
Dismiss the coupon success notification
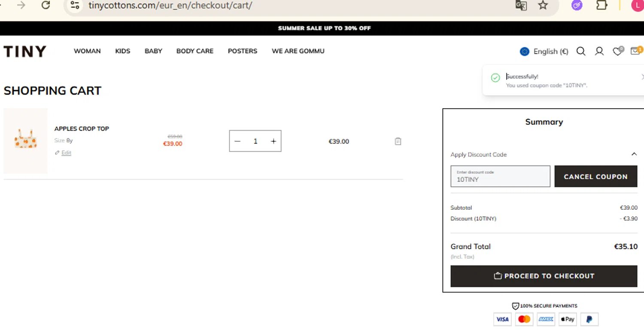642,77
